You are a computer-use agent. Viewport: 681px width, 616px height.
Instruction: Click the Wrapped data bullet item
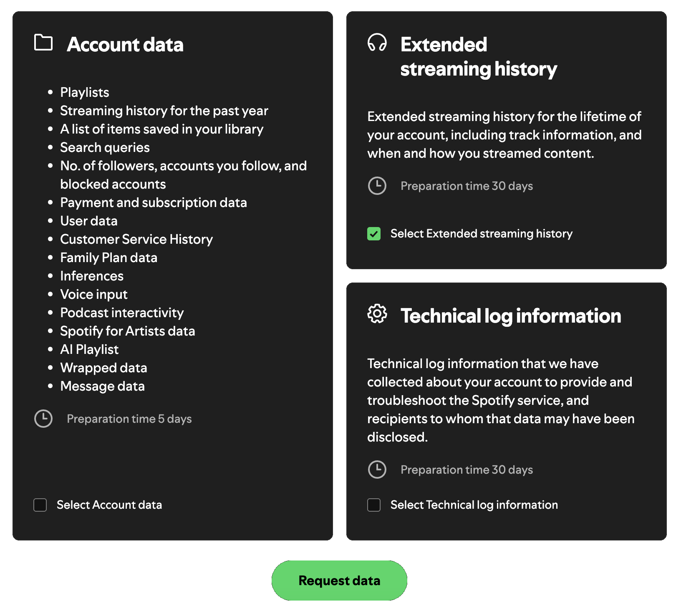[x=104, y=368]
